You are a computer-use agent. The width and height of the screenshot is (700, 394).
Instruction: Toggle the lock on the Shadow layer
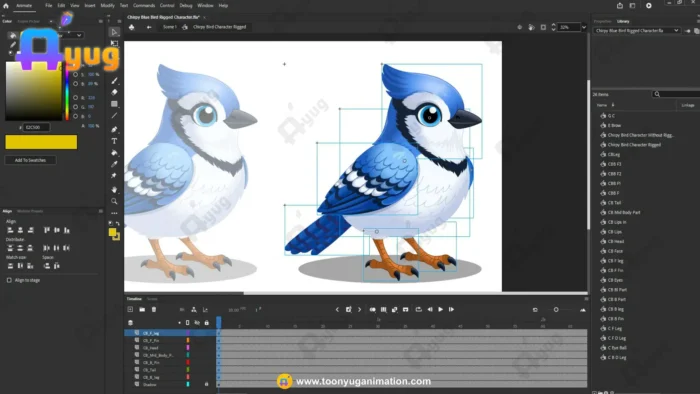pos(206,384)
